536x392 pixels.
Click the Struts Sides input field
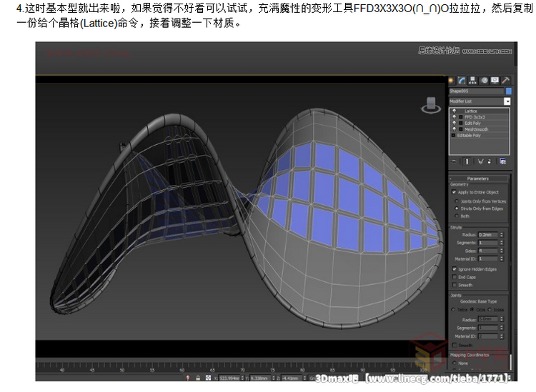(488, 251)
